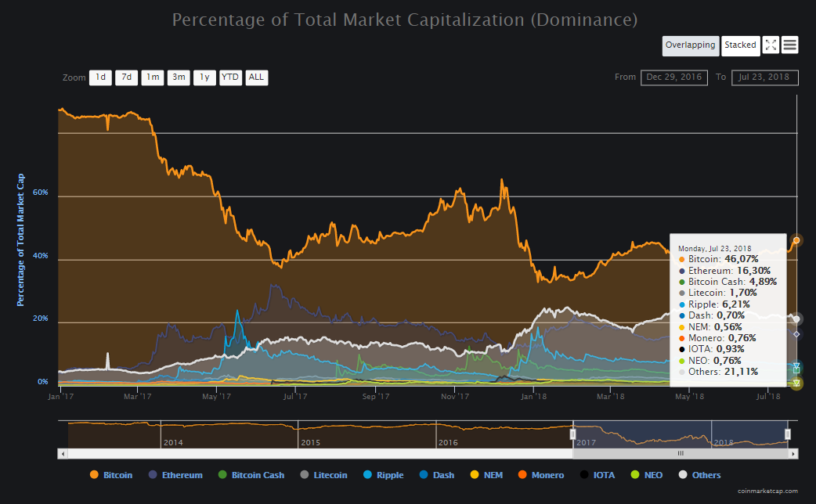Open the chart hamburger menu
Image resolution: width=816 pixels, height=504 pixels.
click(790, 45)
